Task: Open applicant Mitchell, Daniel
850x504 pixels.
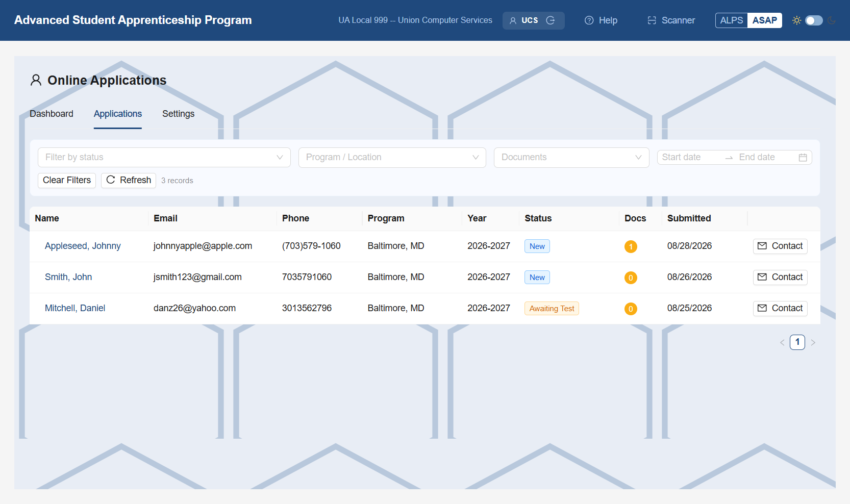Action: tap(75, 308)
